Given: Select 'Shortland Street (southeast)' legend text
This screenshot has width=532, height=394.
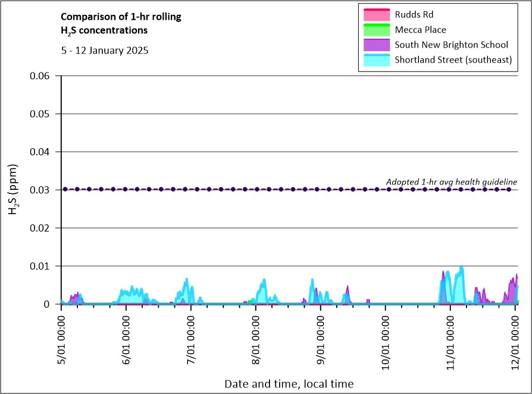Looking at the screenshot, I should click(453, 60).
